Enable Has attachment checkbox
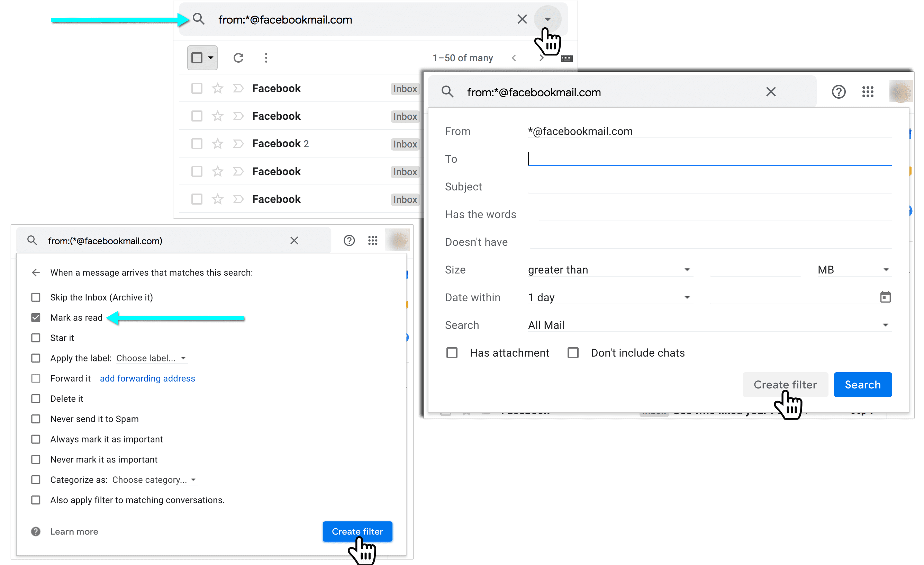 point(452,352)
